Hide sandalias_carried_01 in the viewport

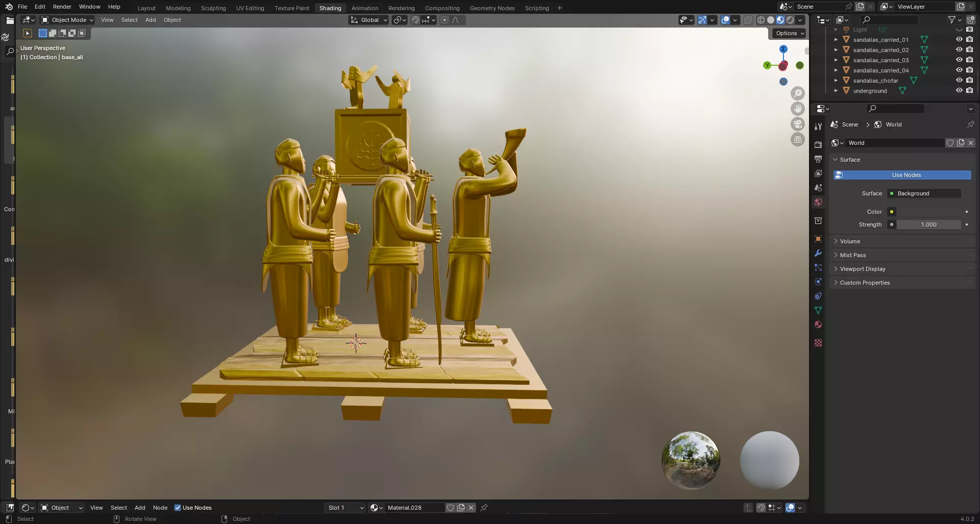pyautogui.click(x=959, y=39)
